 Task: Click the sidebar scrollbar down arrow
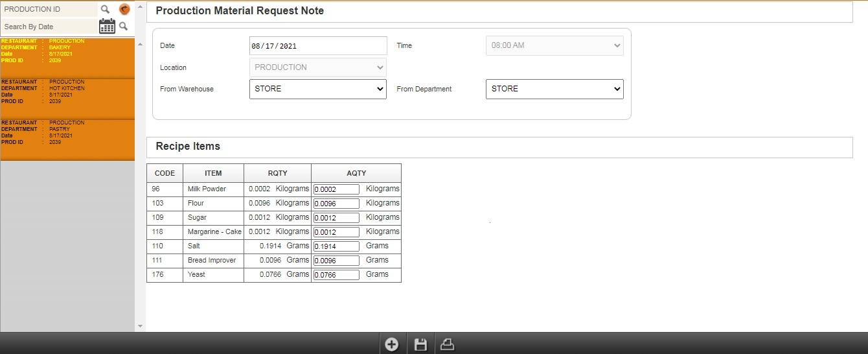tap(141, 326)
